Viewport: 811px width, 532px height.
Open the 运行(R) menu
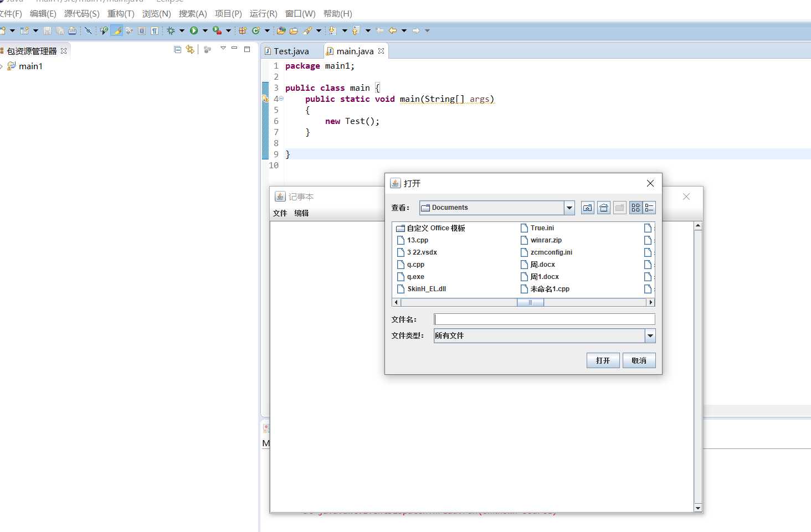[264, 13]
